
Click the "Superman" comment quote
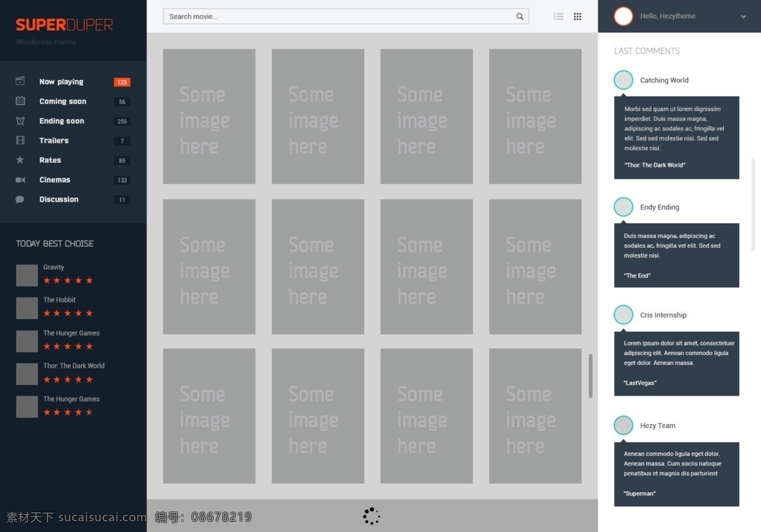click(x=640, y=493)
